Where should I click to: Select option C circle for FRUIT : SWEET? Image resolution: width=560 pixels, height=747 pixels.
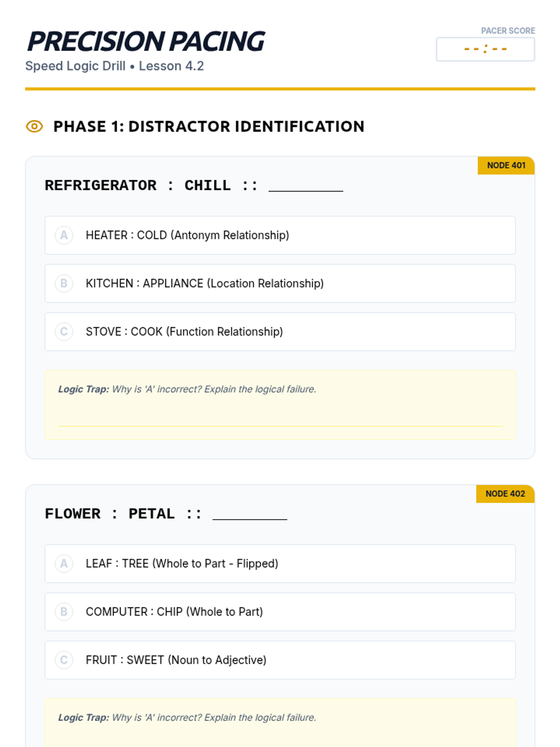coord(64,660)
